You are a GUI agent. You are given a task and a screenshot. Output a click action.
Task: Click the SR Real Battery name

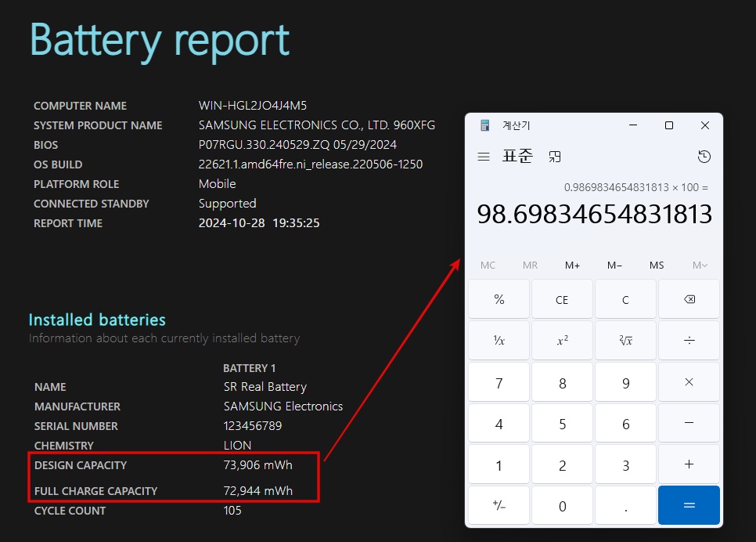coord(265,387)
